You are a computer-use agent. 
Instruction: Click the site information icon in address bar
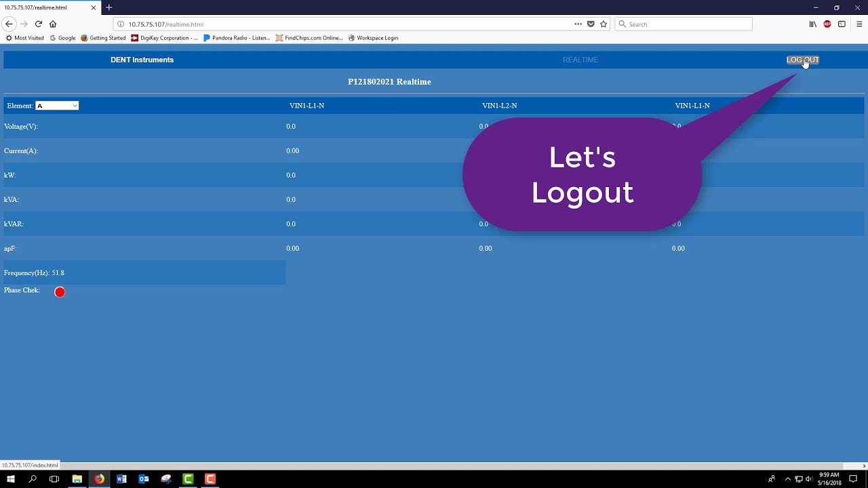(x=121, y=24)
